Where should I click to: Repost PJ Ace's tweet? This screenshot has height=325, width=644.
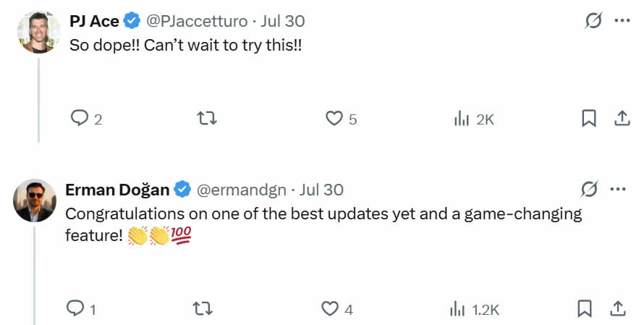pyautogui.click(x=207, y=118)
